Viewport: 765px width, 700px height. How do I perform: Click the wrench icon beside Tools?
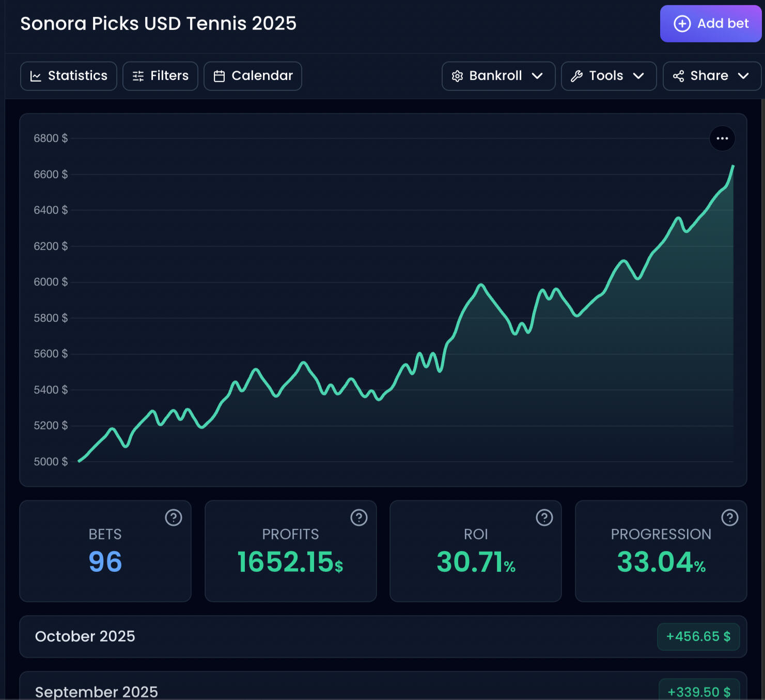pos(576,76)
